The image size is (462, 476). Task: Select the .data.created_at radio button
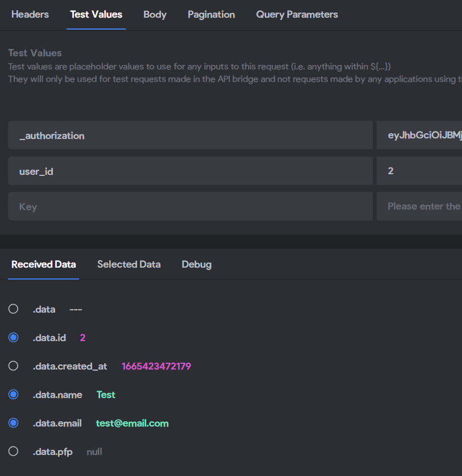pyautogui.click(x=13, y=366)
